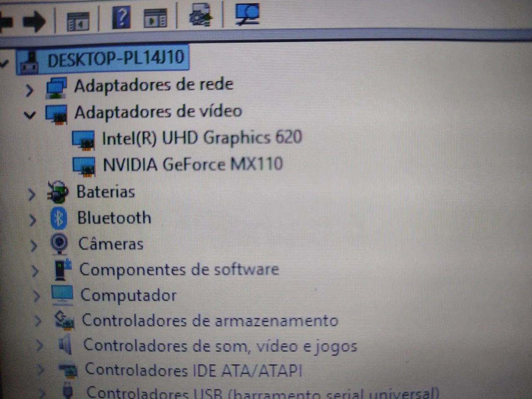The width and height of the screenshot is (532, 399).
Task: Click the Adaptadores de vídeo display icon
Action: coord(56,114)
